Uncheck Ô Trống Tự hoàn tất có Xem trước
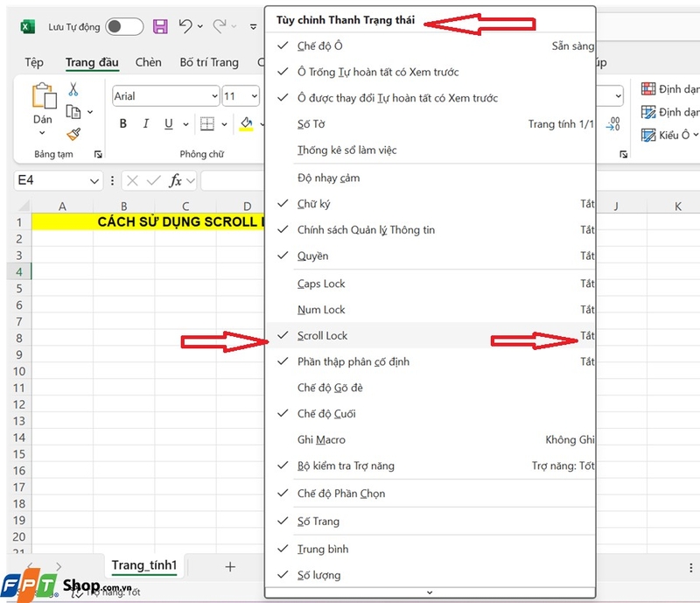700x603 pixels. coord(430,72)
